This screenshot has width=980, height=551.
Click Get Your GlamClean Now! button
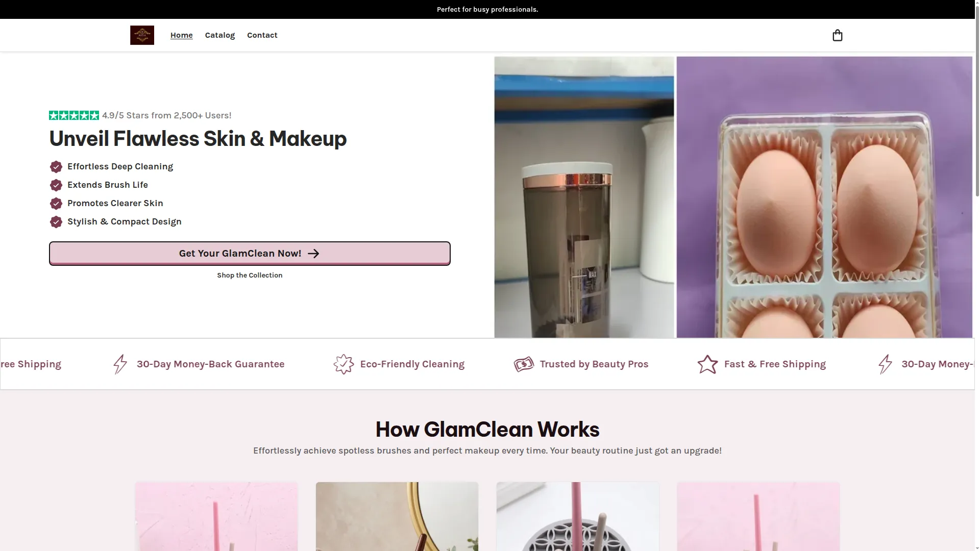(x=250, y=254)
